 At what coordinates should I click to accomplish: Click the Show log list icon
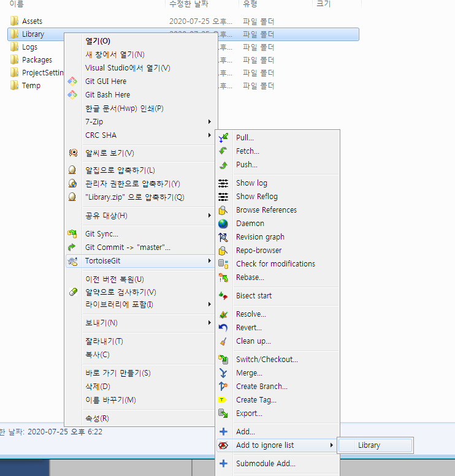pos(223,183)
